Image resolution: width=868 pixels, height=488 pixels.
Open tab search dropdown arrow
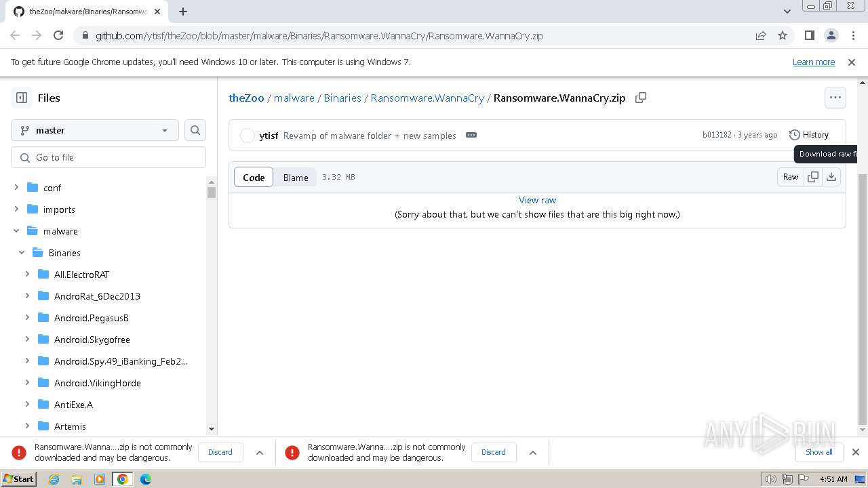click(787, 12)
